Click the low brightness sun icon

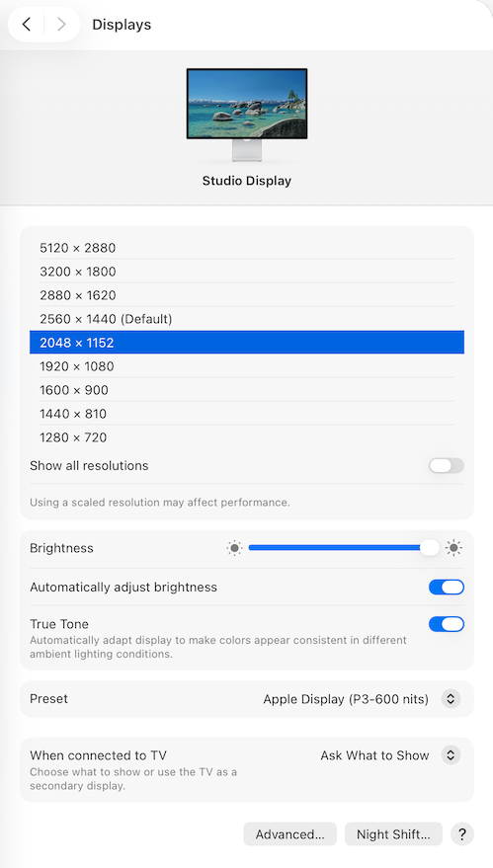(x=235, y=548)
